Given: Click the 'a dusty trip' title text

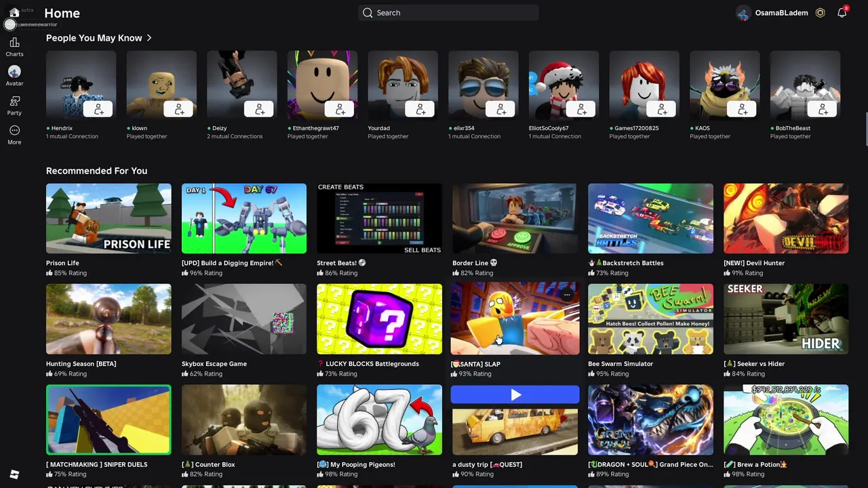Looking at the screenshot, I should pos(487,465).
